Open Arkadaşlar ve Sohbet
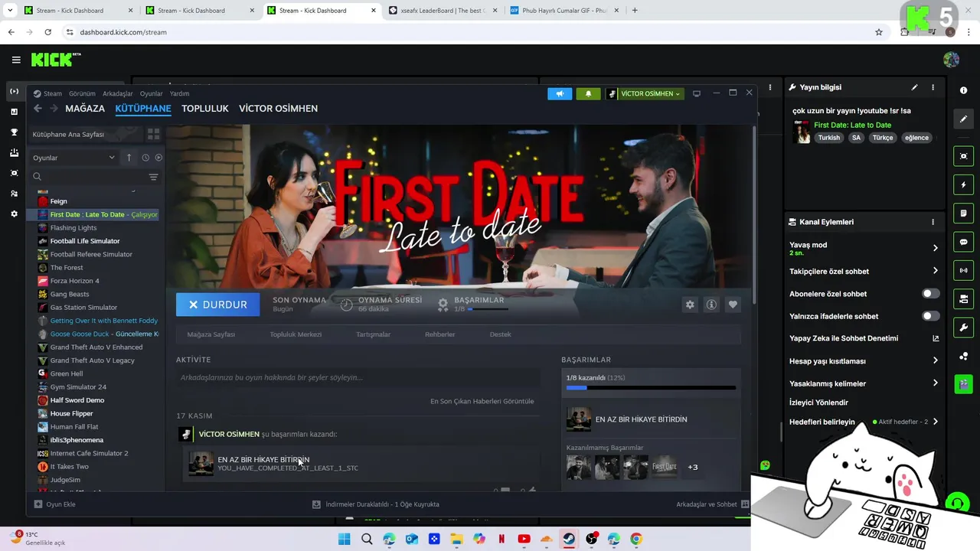 [712, 504]
